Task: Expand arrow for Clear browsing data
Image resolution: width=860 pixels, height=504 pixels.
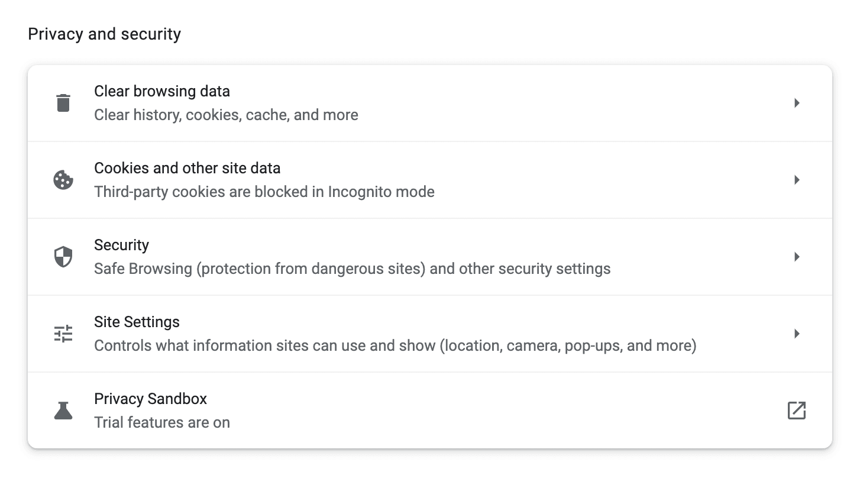Action: point(797,103)
